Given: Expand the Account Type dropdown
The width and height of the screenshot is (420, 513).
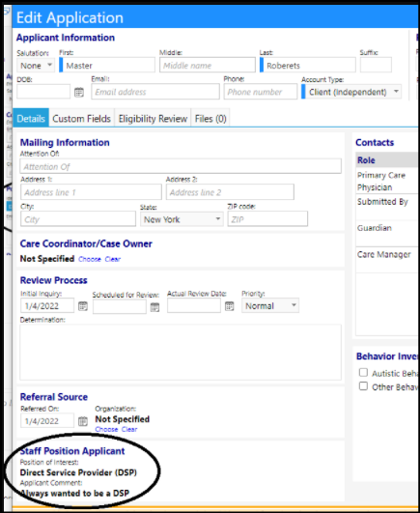Looking at the screenshot, I should 351,92.
